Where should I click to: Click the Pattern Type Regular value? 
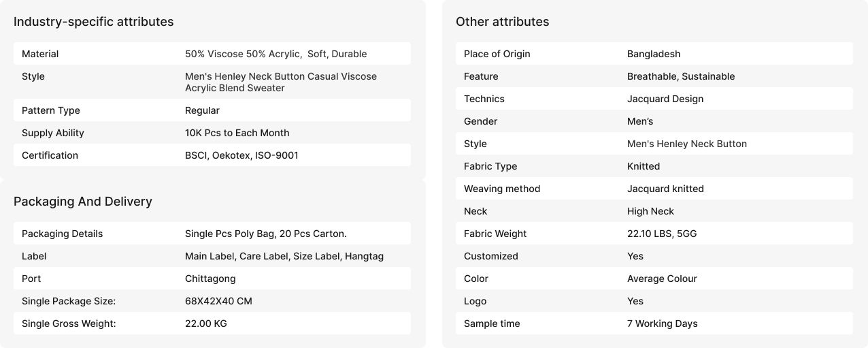point(202,110)
